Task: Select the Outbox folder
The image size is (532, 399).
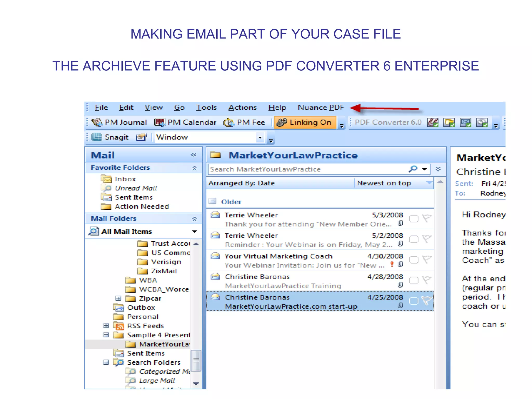Action: click(134, 308)
